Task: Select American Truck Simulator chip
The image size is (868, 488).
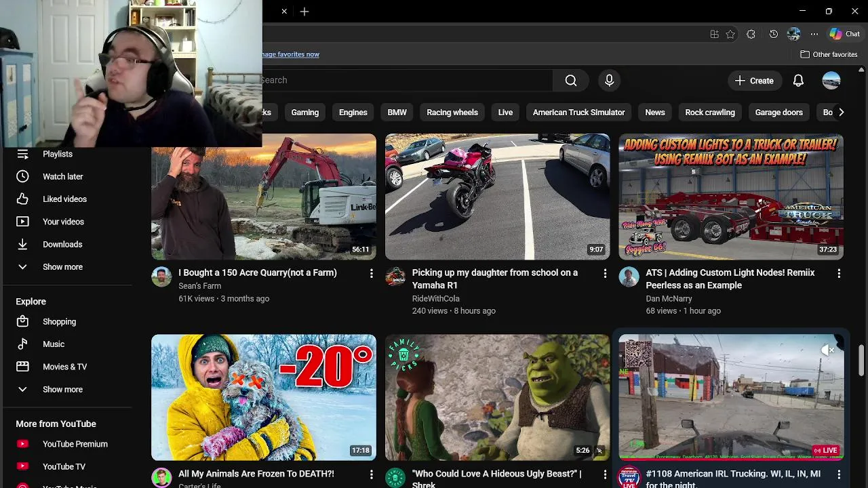Action: [x=578, y=113]
